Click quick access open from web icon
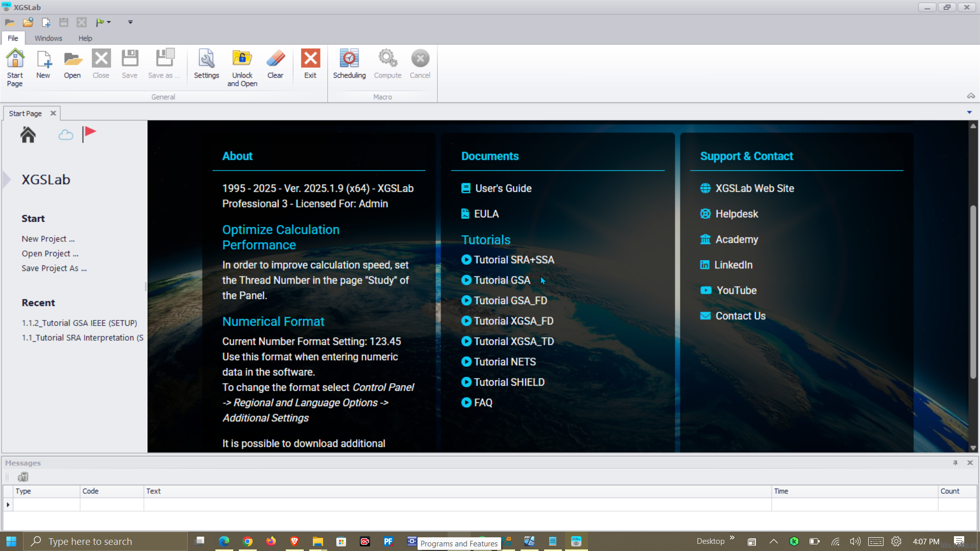980x551 pixels. (28, 22)
